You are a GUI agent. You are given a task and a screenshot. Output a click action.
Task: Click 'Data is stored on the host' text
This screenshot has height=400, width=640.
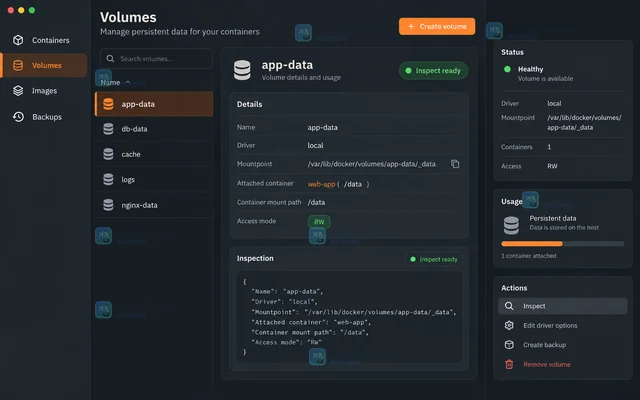click(x=564, y=228)
